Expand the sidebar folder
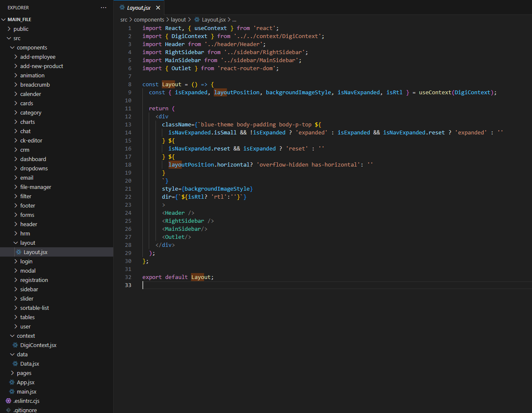 tap(16, 290)
